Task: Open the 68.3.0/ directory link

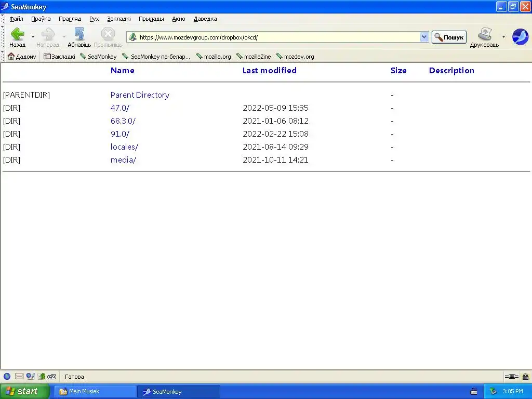Action: point(123,121)
